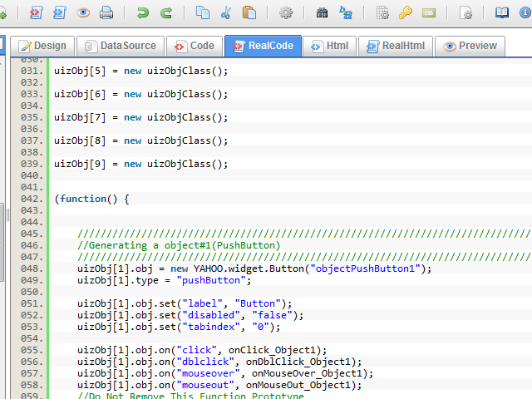The height and width of the screenshot is (399, 532).
Task: Click the red code script icon in toolbar
Action: pyautogui.click(x=37, y=12)
